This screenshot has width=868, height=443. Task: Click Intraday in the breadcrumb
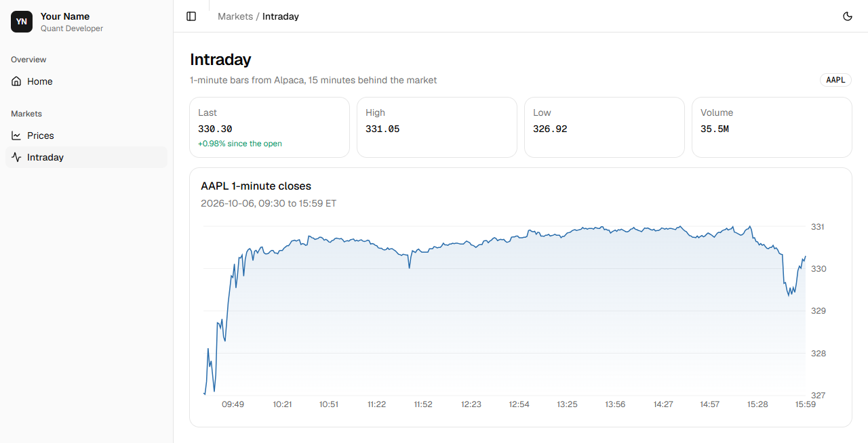click(x=281, y=16)
